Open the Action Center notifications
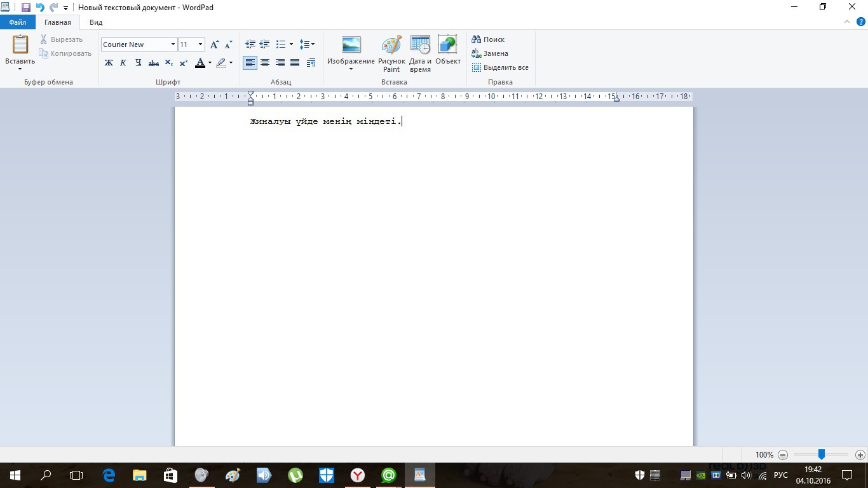The width and height of the screenshot is (868, 488). (x=847, y=475)
